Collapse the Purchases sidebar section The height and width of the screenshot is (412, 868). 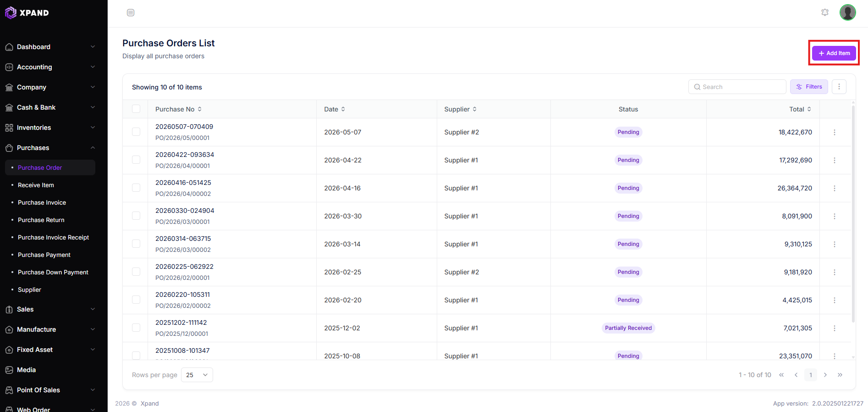pyautogui.click(x=50, y=148)
